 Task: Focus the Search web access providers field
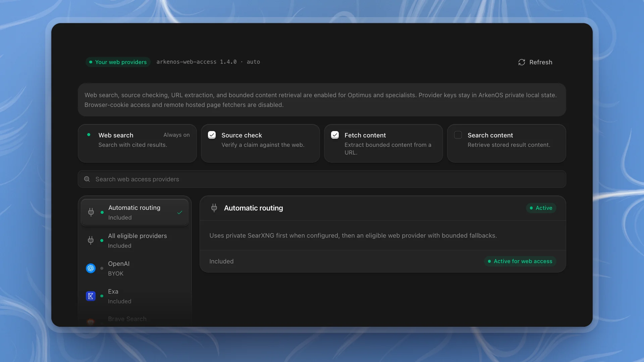[x=322, y=179]
